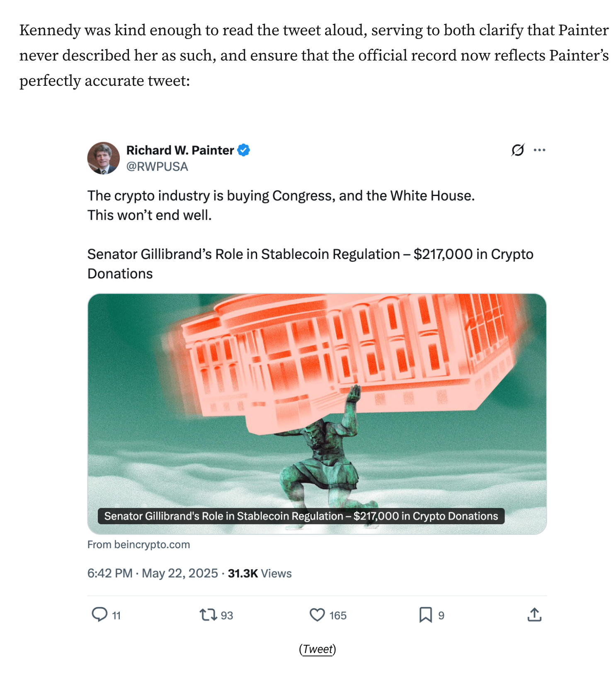Click the share upload icon
Screen dimensions: 616x692
(534, 615)
